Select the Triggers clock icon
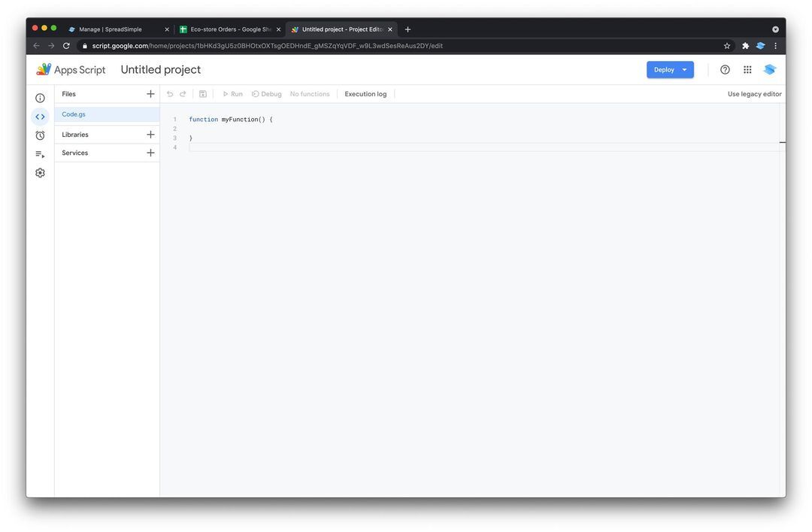The image size is (812, 532). point(40,135)
